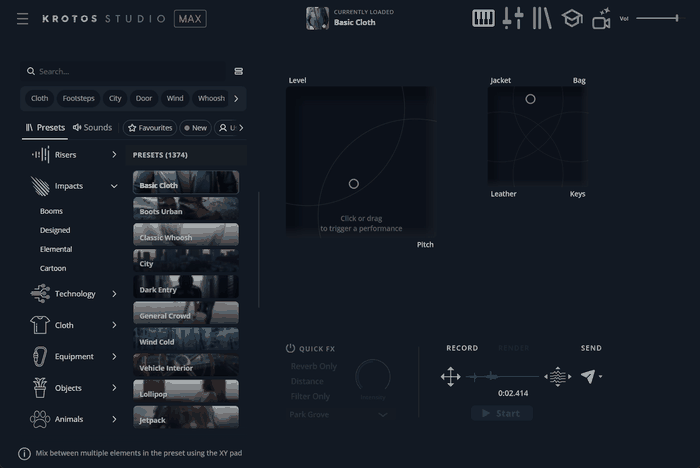Toggle the list view layout icon
Viewport: 700px width, 468px height.
pos(238,71)
